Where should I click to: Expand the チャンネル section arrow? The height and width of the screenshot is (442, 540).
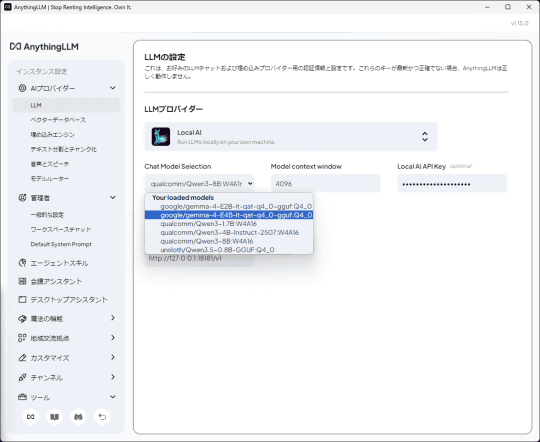click(113, 377)
